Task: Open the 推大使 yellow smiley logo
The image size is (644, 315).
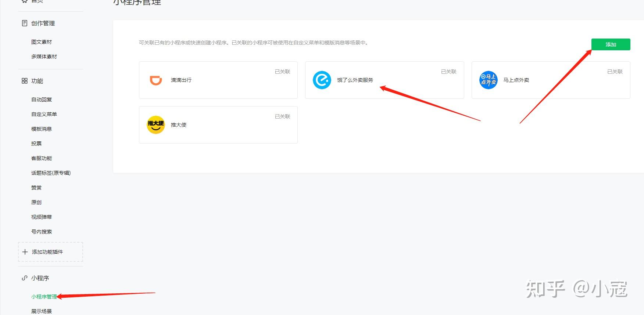Action: tap(156, 125)
